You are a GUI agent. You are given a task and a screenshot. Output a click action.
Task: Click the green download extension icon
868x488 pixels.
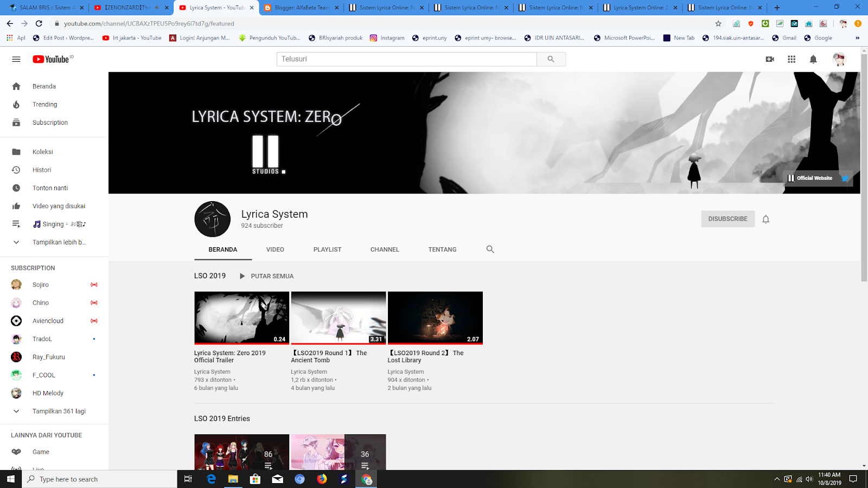765,23
